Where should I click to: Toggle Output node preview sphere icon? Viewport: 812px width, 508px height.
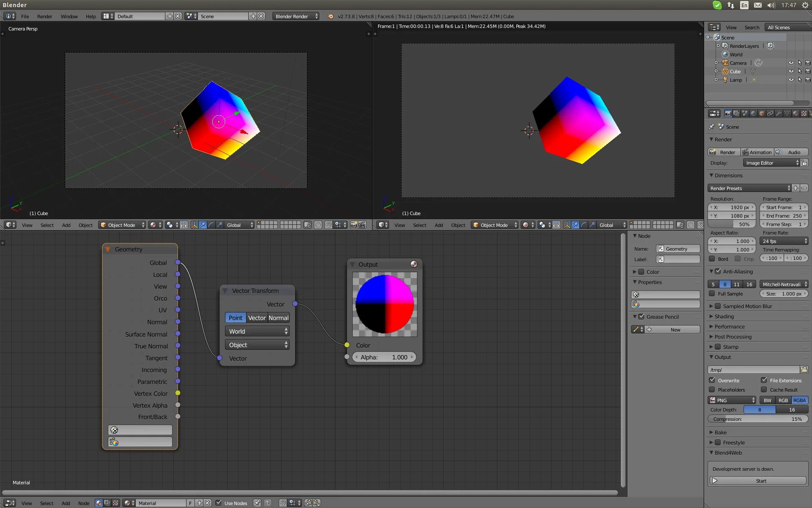coord(414,264)
